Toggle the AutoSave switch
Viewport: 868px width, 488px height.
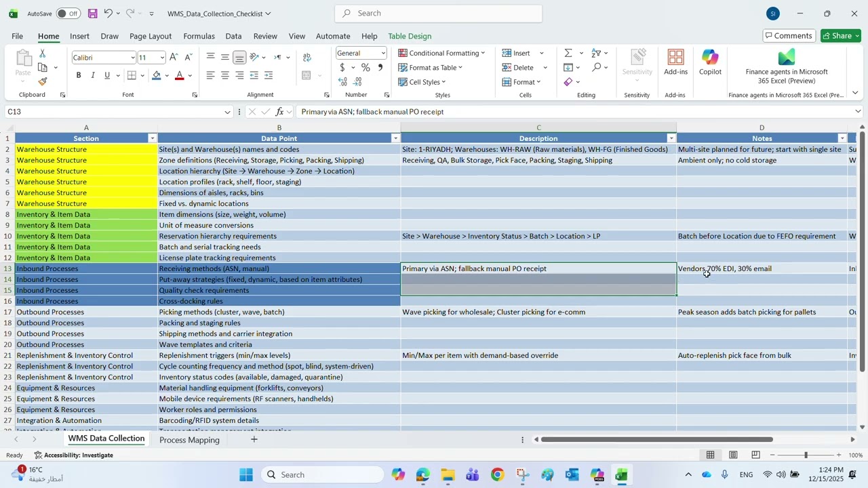(x=68, y=14)
